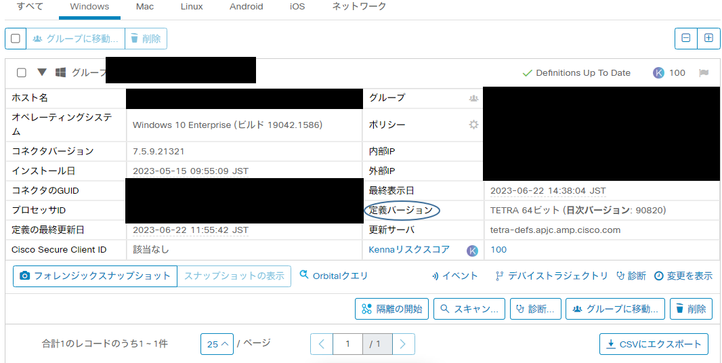Expand all rows with the plus icon
The height and width of the screenshot is (363, 722).
[x=708, y=39]
